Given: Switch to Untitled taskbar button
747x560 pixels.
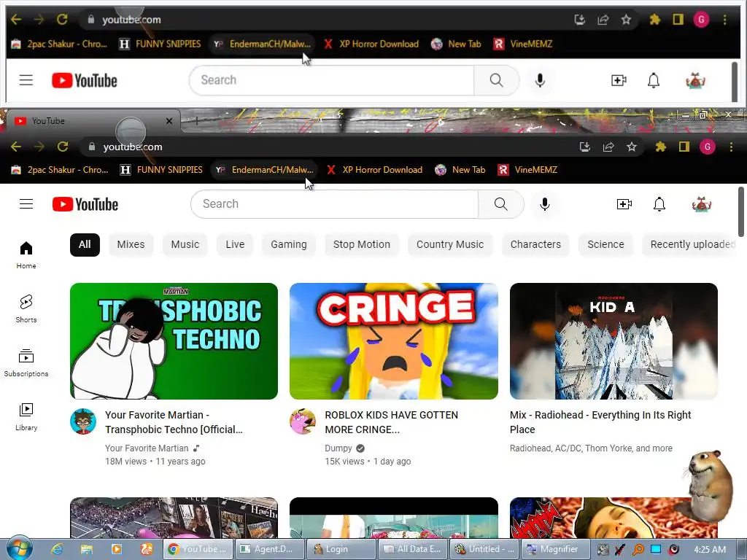Looking at the screenshot, I should coord(484,549).
